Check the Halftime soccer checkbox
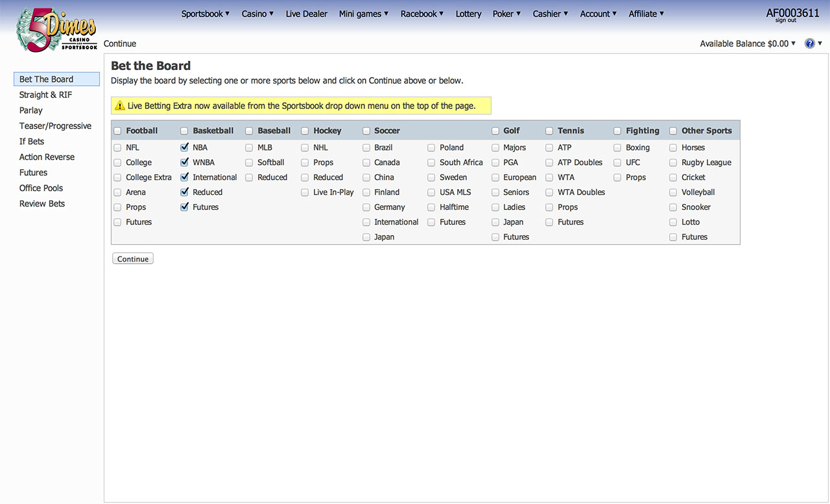Image resolution: width=830 pixels, height=504 pixels. coord(431,207)
